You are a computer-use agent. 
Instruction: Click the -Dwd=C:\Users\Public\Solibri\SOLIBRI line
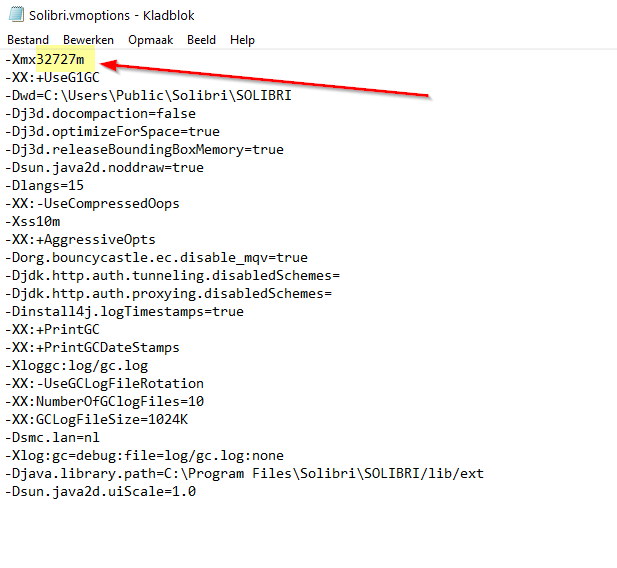click(x=148, y=95)
